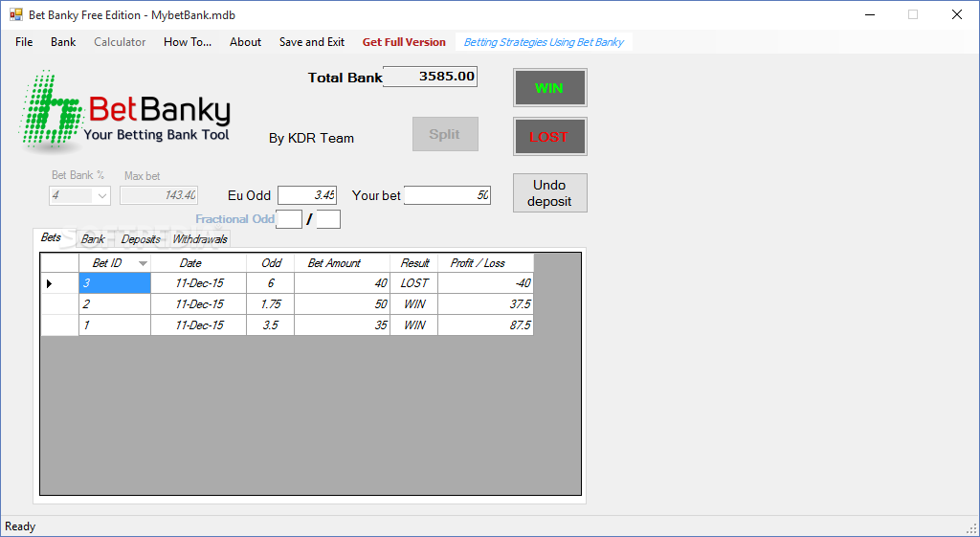Click the Split button
Screen dimensions: 980x537
445,134
